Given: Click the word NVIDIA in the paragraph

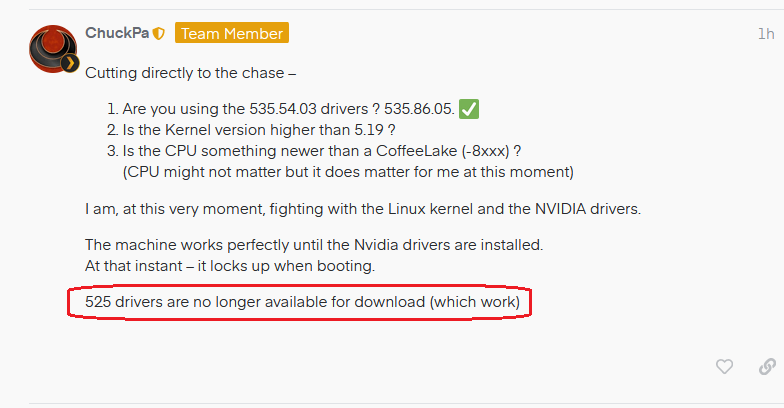Looking at the screenshot, I should tap(560, 208).
